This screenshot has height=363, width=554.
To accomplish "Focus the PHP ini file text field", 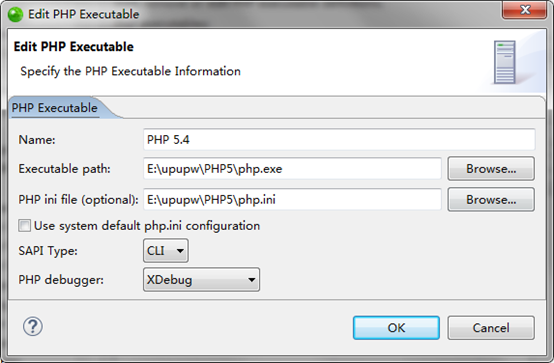I will (x=293, y=200).
